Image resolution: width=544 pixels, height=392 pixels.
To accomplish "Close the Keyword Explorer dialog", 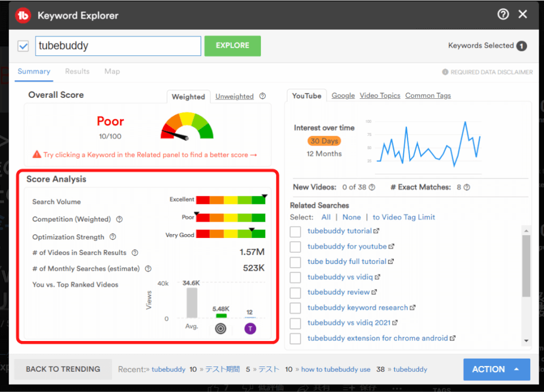I will pyautogui.click(x=523, y=14).
